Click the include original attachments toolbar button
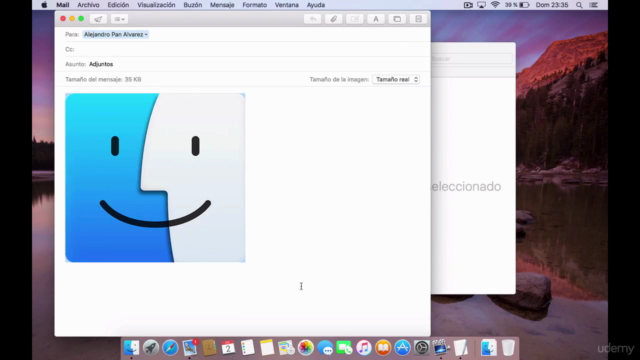This screenshot has width=640, height=360. click(355, 19)
